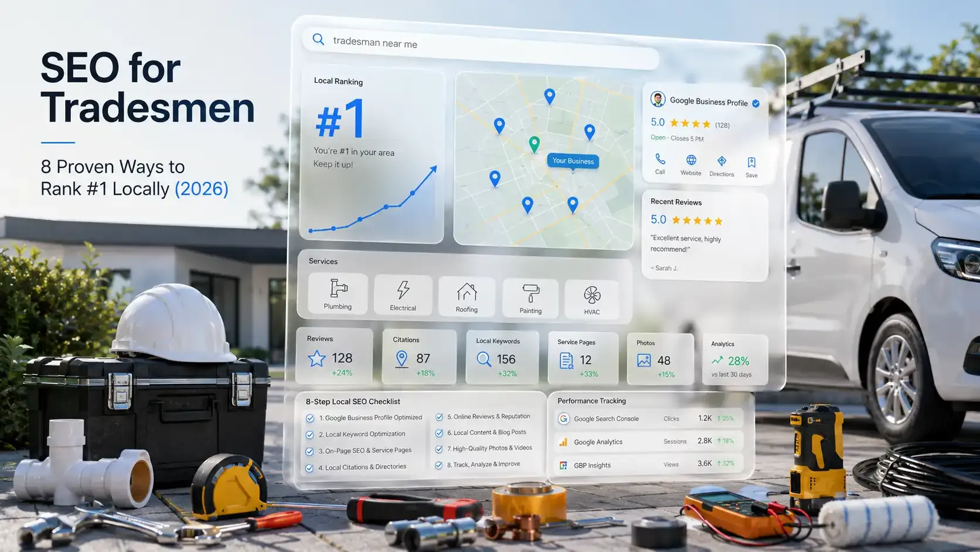Click the Citations count 87
Viewport: 980px width, 552px height.
(x=423, y=358)
